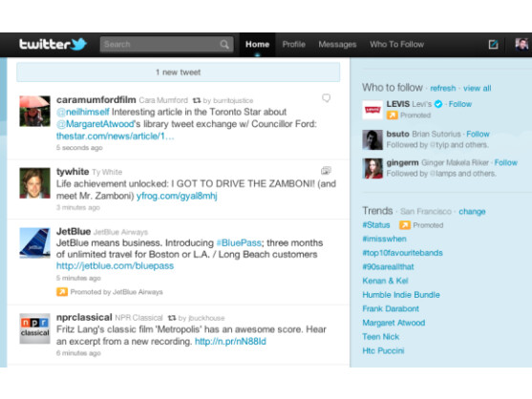Image resolution: width=532 pixels, height=399 pixels.
Task: Focus the Search input field
Action: coord(166,45)
